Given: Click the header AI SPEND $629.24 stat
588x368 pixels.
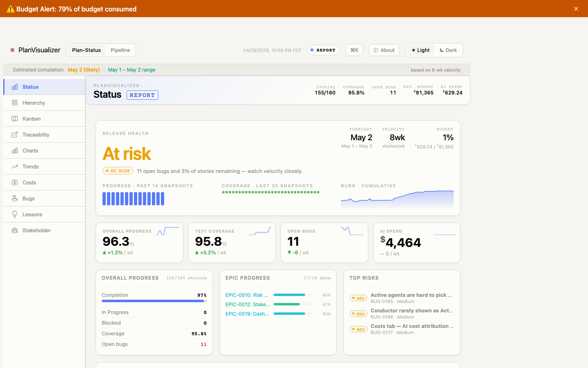Looking at the screenshot, I should pyautogui.click(x=452, y=90).
